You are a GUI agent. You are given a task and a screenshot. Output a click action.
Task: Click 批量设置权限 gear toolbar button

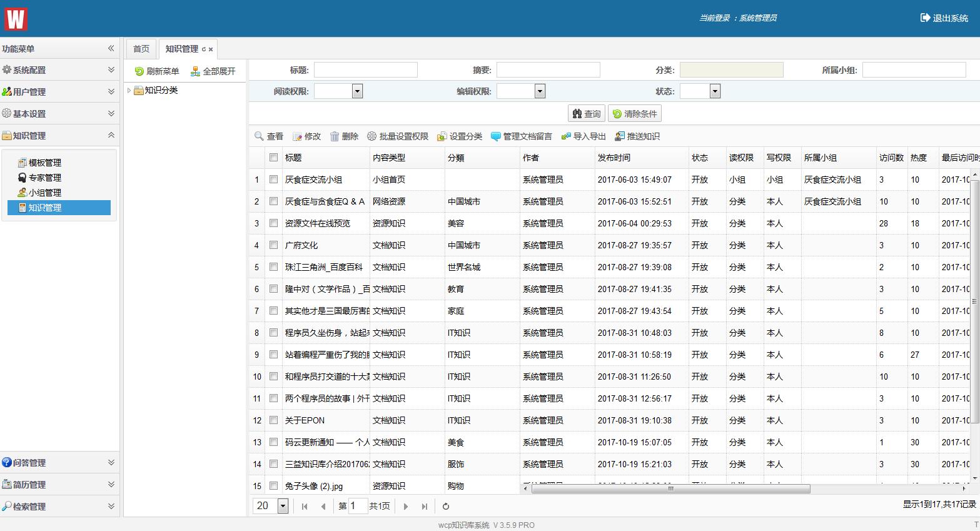point(398,136)
